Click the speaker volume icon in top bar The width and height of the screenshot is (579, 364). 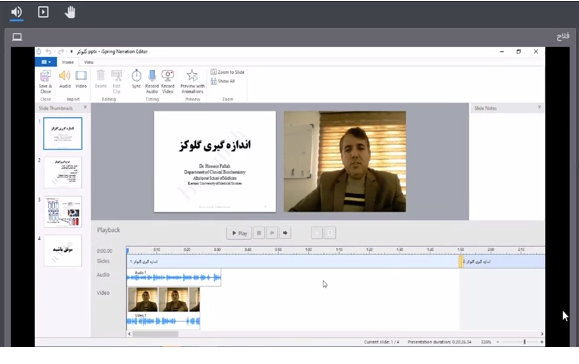[16, 13]
